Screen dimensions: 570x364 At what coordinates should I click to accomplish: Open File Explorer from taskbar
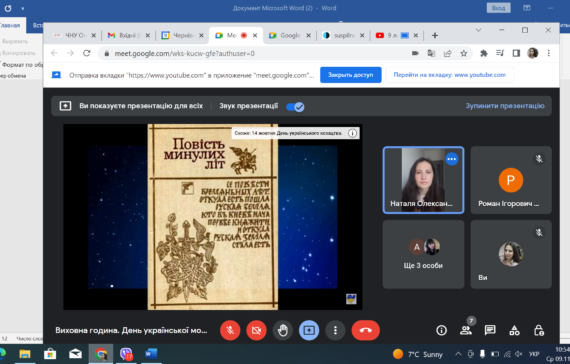click(25, 354)
